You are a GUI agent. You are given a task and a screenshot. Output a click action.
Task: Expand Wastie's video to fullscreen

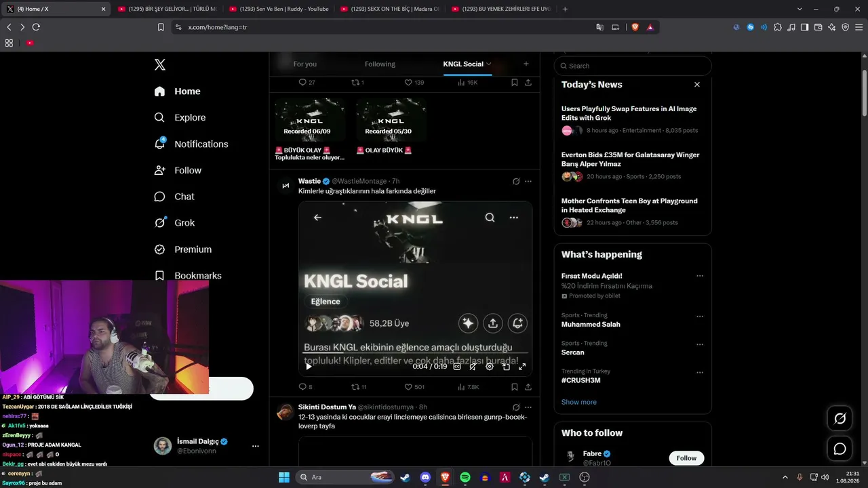[522, 367]
